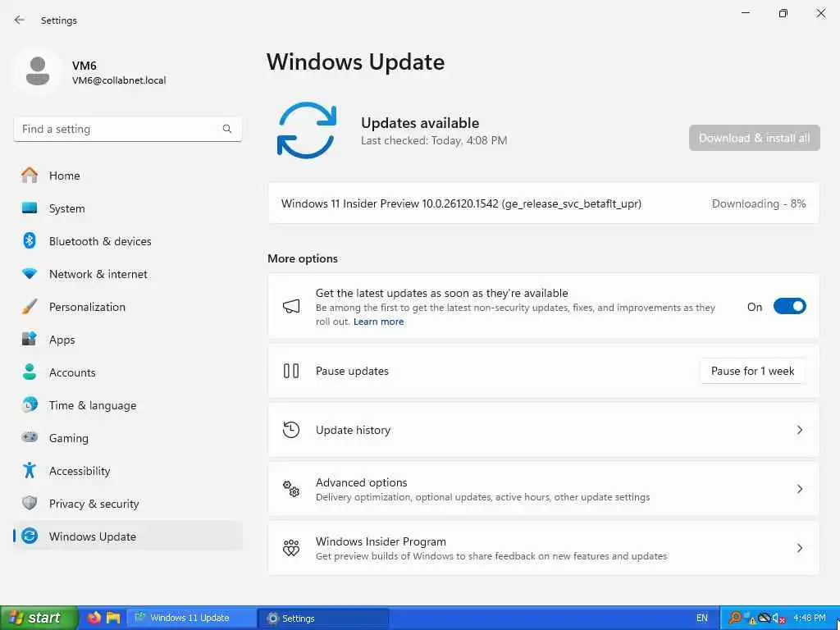Click the Settings taskbar button
Image resolution: width=840 pixels, height=630 pixels.
323,619
